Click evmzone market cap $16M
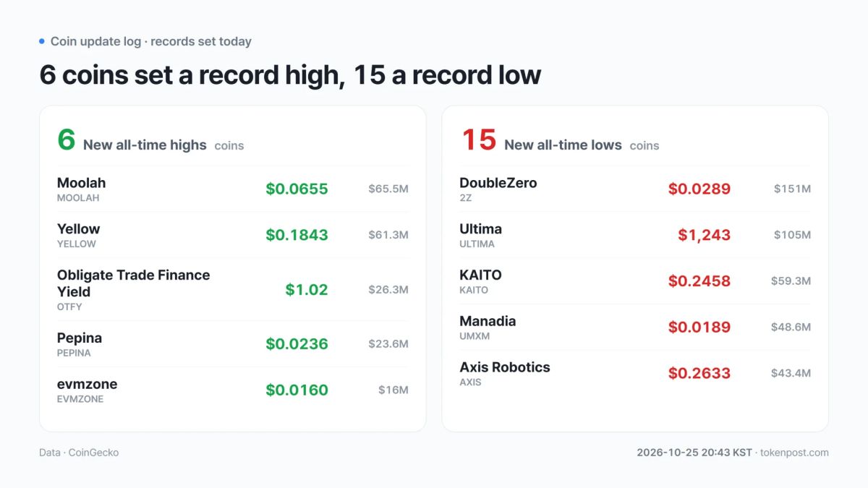The image size is (868, 488). coord(393,390)
